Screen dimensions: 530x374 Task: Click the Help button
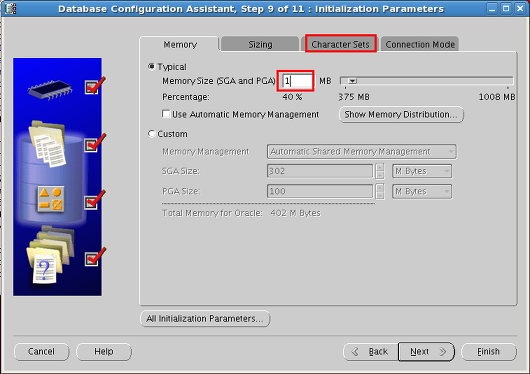[x=104, y=352]
